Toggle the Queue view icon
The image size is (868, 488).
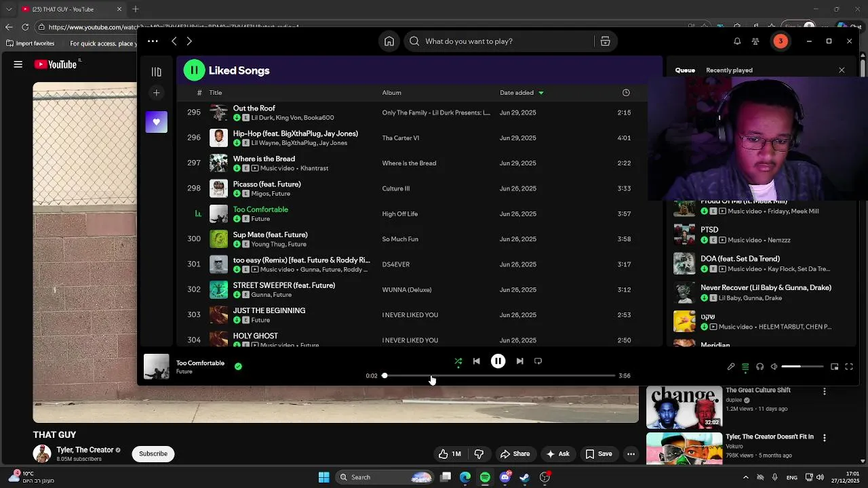(745, 367)
